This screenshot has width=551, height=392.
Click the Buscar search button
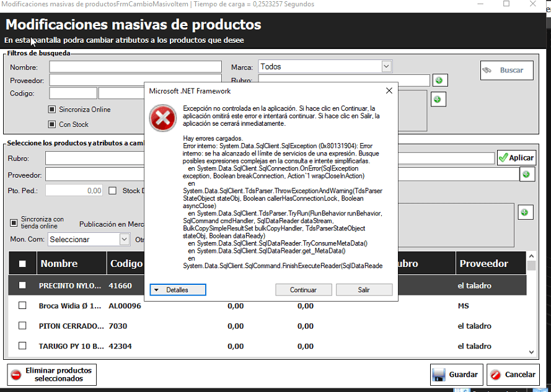[506, 71]
